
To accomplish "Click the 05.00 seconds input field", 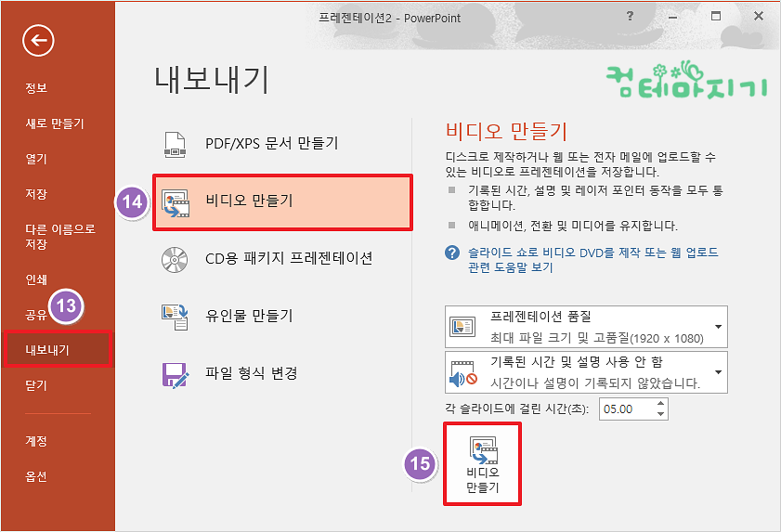I will (627, 409).
